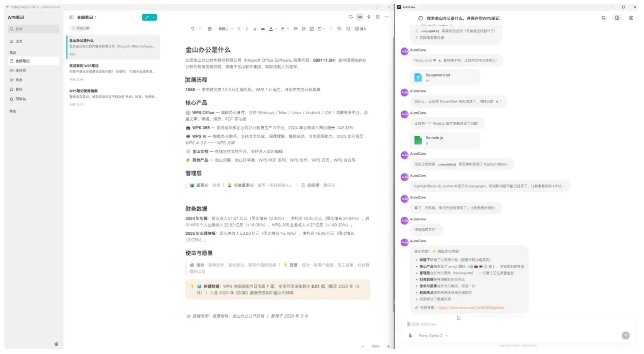
Task: Click the sync refresh icon above the editor
Action: tap(351, 17)
